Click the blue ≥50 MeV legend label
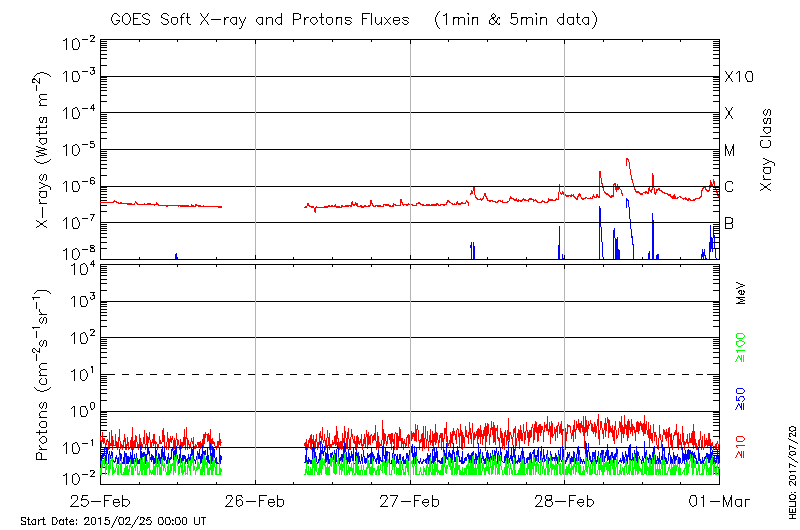 741,399
